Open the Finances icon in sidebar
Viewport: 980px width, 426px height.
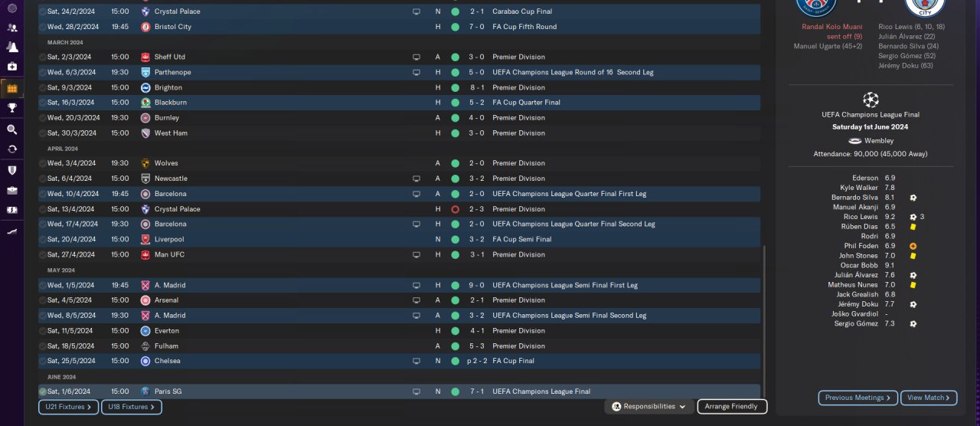[11, 209]
